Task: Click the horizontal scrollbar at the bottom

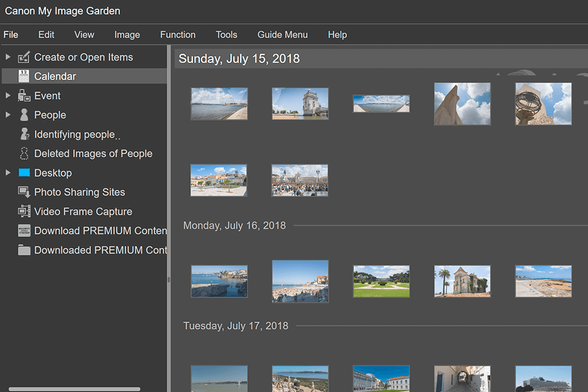Action: (73, 387)
